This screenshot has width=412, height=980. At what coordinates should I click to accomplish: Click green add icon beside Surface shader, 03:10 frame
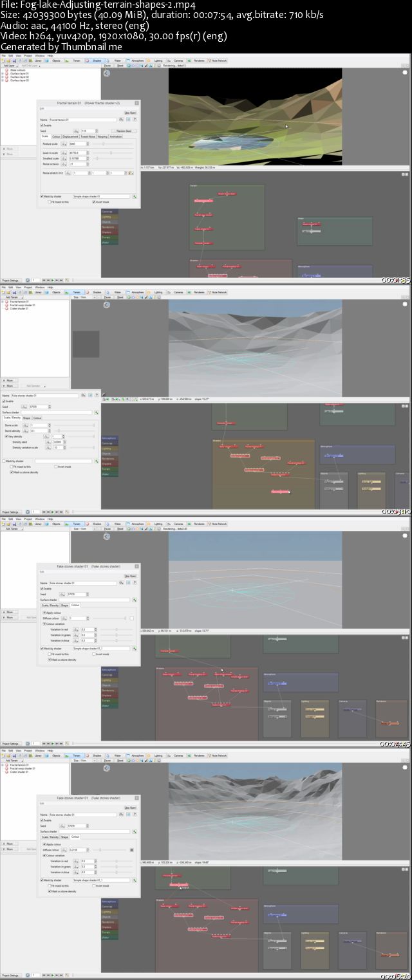[x=97, y=412]
